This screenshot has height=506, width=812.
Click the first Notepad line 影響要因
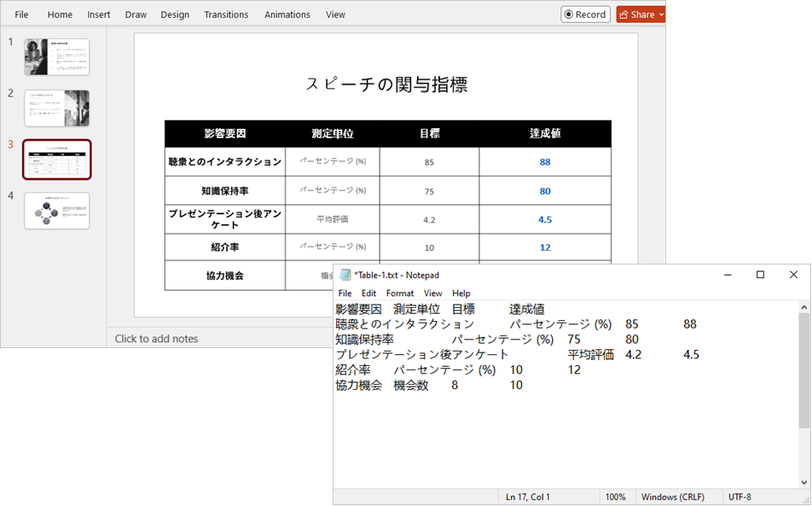358,309
